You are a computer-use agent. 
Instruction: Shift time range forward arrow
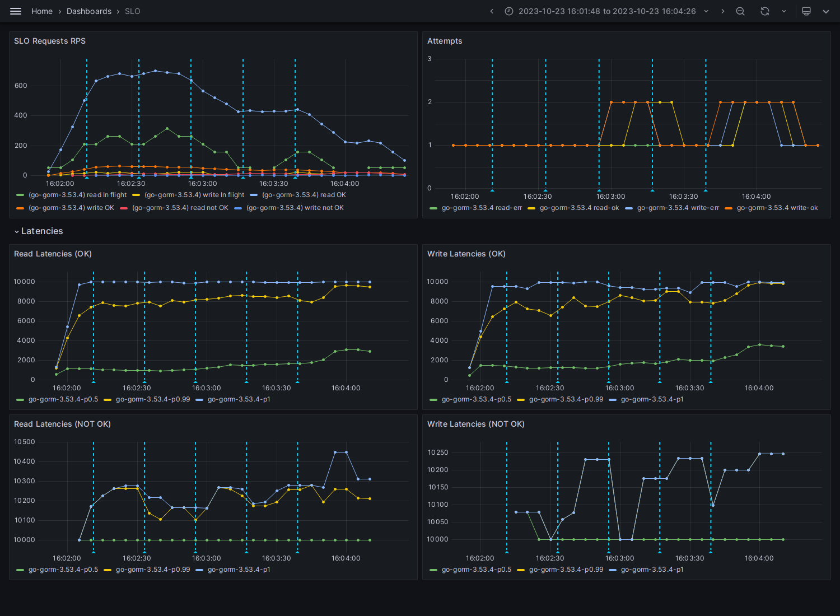tap(722, 11)
